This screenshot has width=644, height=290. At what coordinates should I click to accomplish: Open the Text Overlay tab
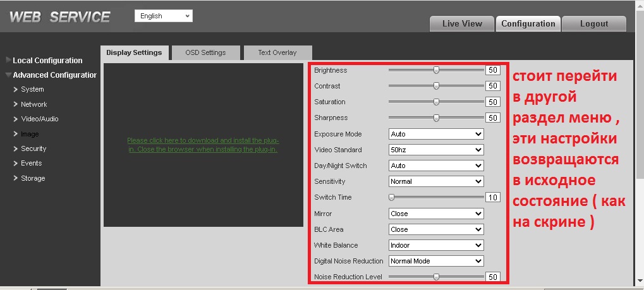pos(277,52)
